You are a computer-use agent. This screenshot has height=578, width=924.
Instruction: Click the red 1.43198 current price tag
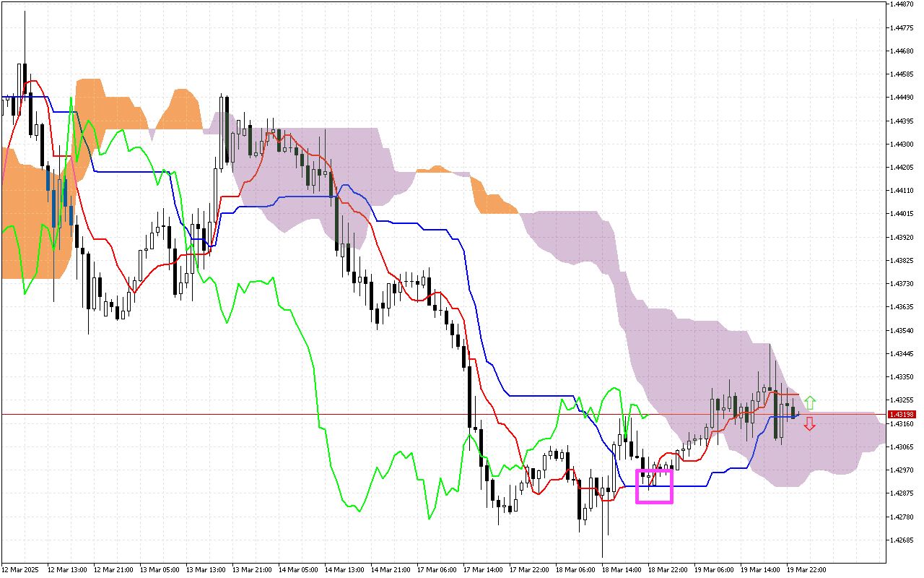click(x=902, y=415)
